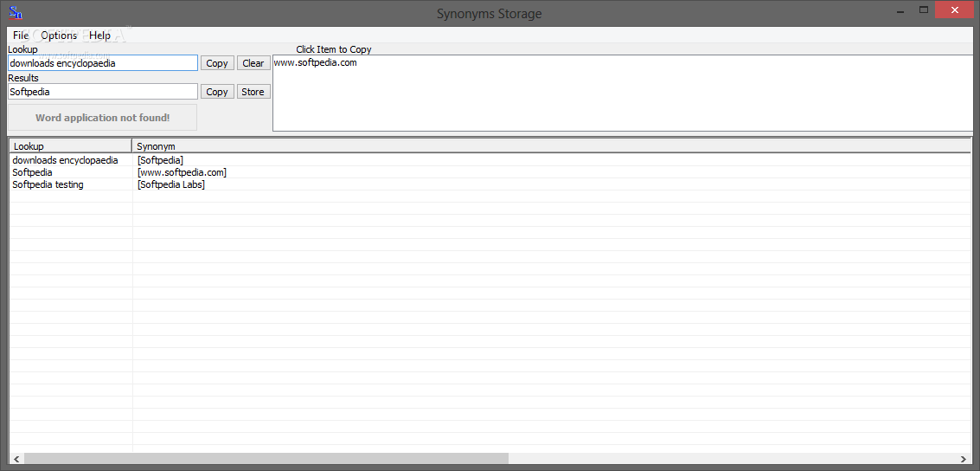Click www.softpedia.com in the copy list
Screen dimensions: 980x471
316,62
